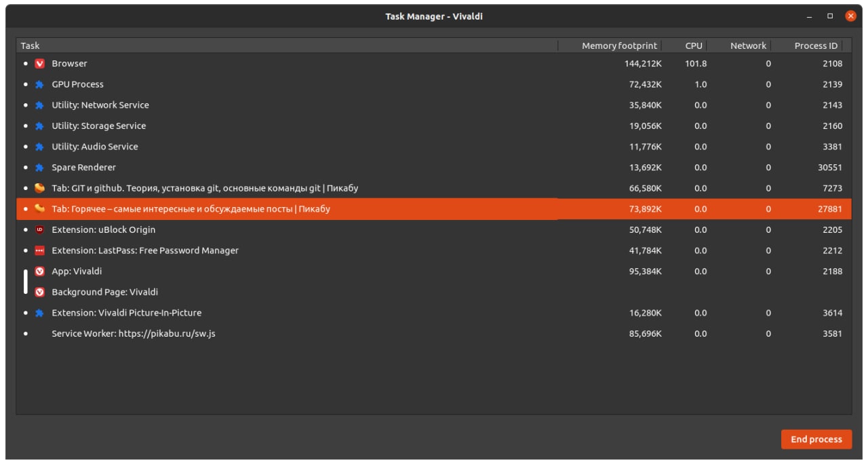Click memory value 16,280K

coord(646,313)
